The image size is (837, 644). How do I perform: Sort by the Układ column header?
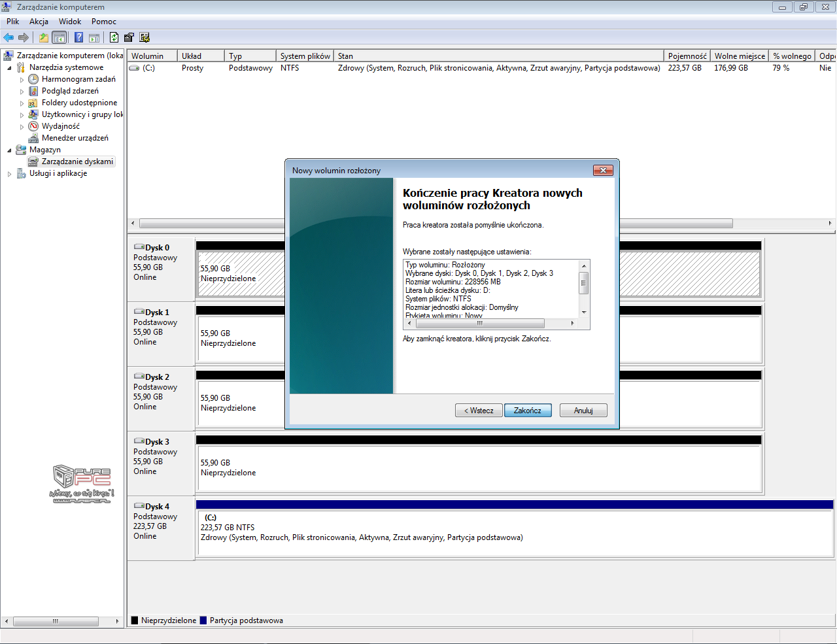[201, 56]
